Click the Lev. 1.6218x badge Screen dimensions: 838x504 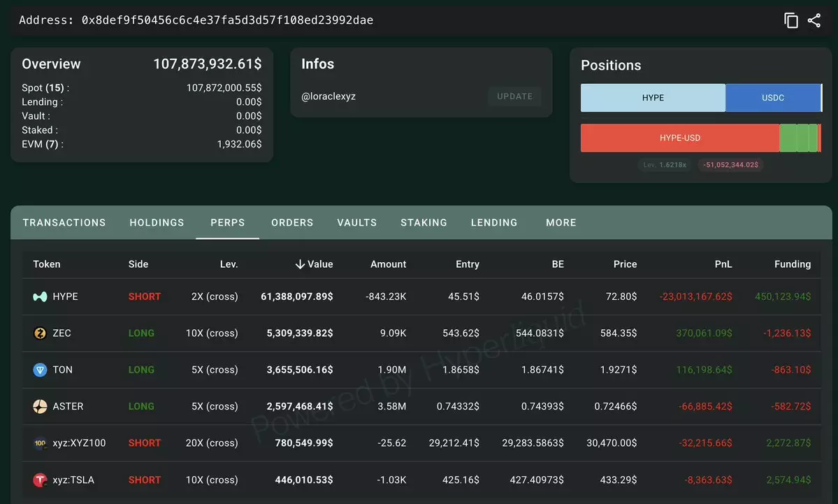pos(664,164)
